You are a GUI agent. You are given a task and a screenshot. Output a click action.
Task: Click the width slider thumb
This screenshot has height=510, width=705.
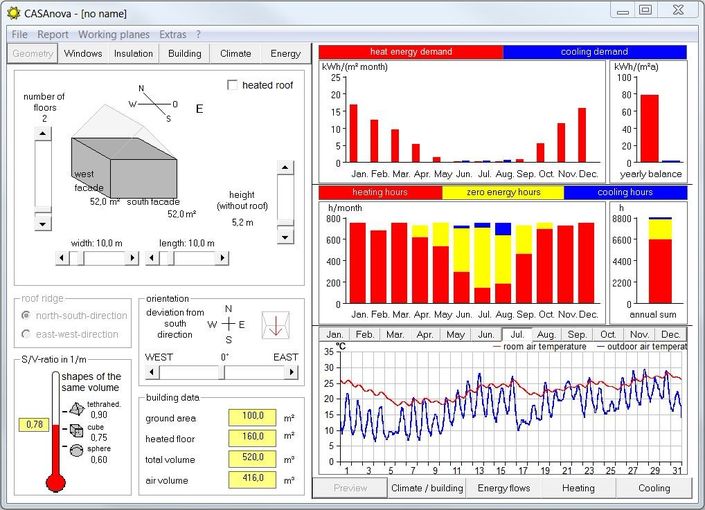coord(80,258)
